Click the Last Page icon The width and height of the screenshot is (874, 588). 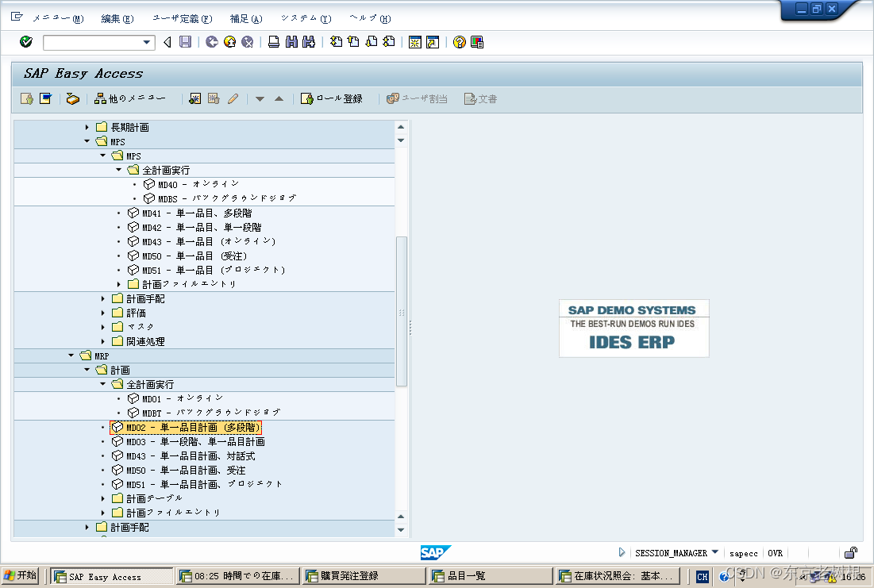pyautogui.click(x=389, y=42)
